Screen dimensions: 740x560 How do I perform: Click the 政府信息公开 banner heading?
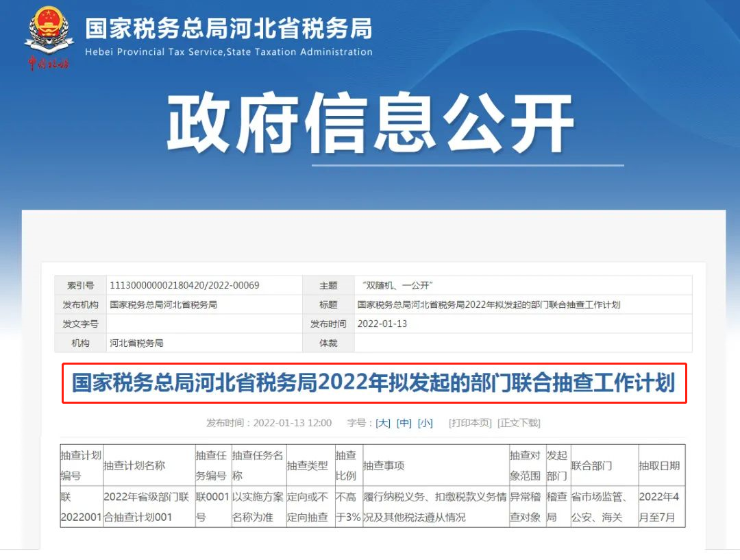click(371, 123)
